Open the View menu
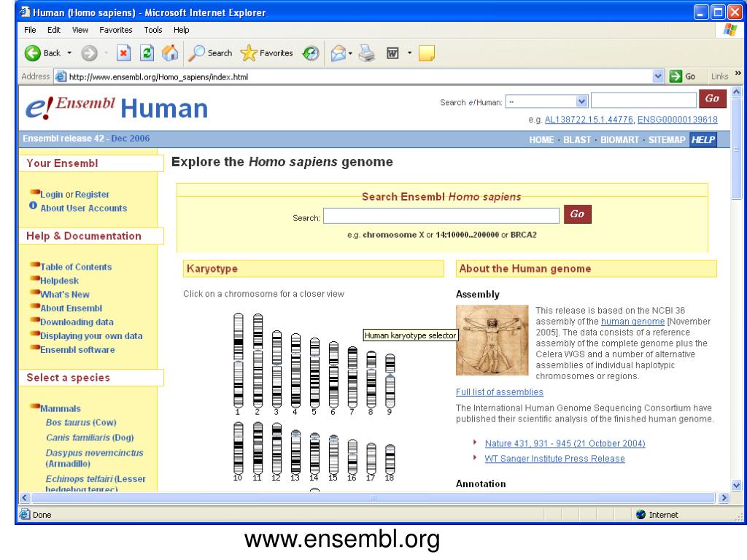The width and height of the screenshot is (747, 560). [80, 29]
